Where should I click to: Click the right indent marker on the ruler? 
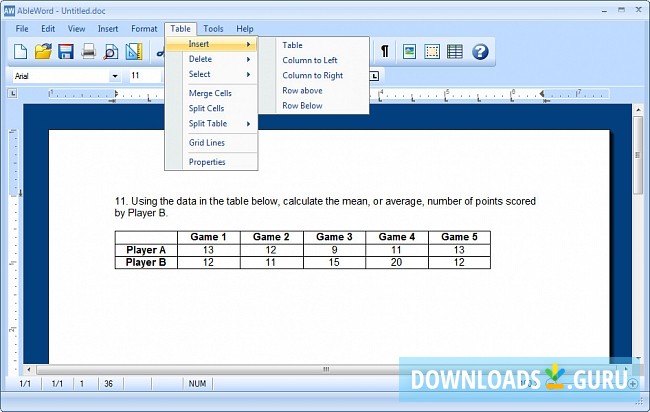click(x=542, y=95)
